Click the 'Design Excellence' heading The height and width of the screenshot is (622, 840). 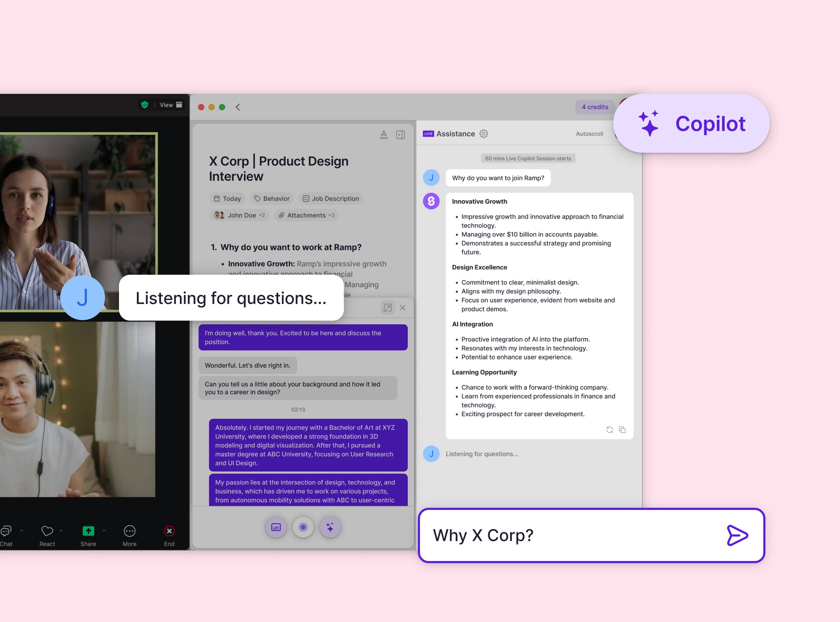(x=479, y=267)
